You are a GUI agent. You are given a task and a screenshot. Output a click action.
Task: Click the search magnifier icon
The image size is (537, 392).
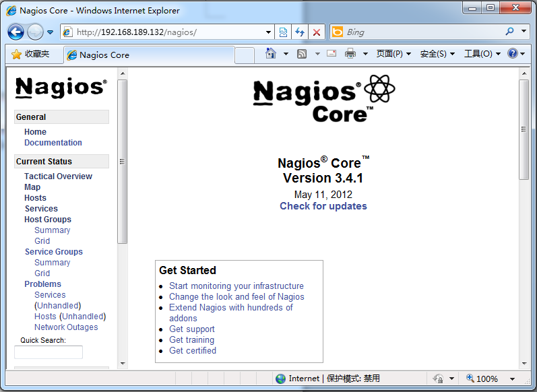(509, 32)
